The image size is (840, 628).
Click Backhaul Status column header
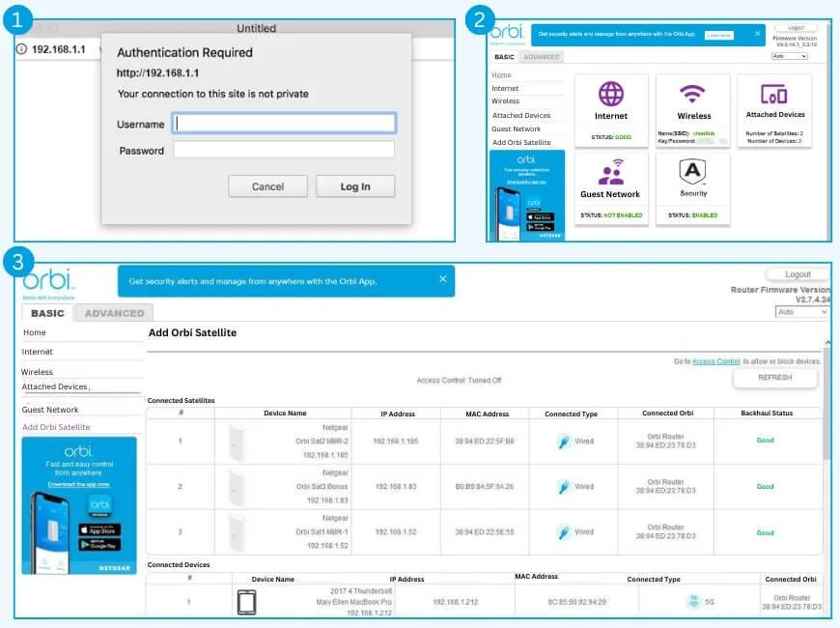tap(767, 413)
